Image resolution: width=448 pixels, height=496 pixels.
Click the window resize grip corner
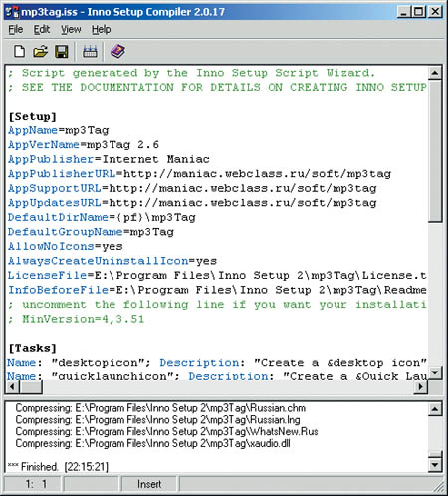[x=439, y=487]
